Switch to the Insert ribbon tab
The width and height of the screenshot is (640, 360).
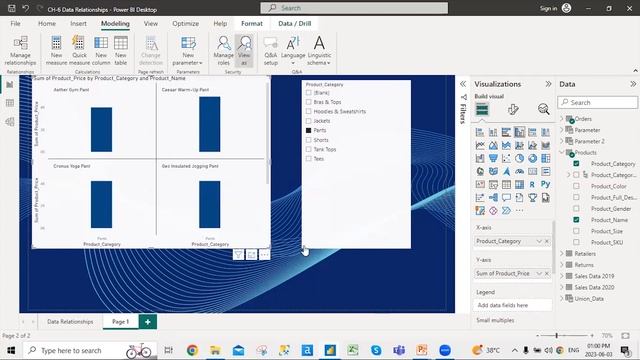tap(78, 24)
